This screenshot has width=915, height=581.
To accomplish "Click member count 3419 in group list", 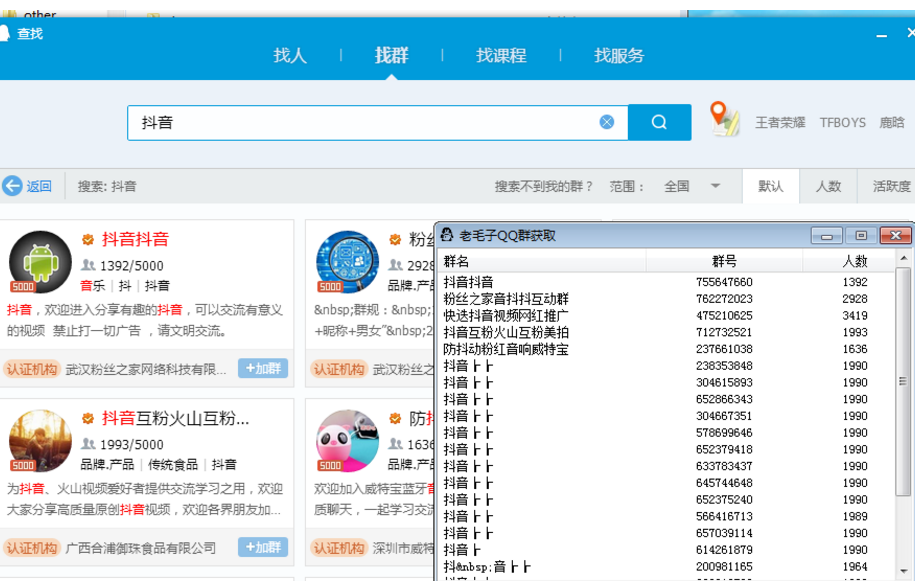I will pyautogui.click(x=855, y=316).
